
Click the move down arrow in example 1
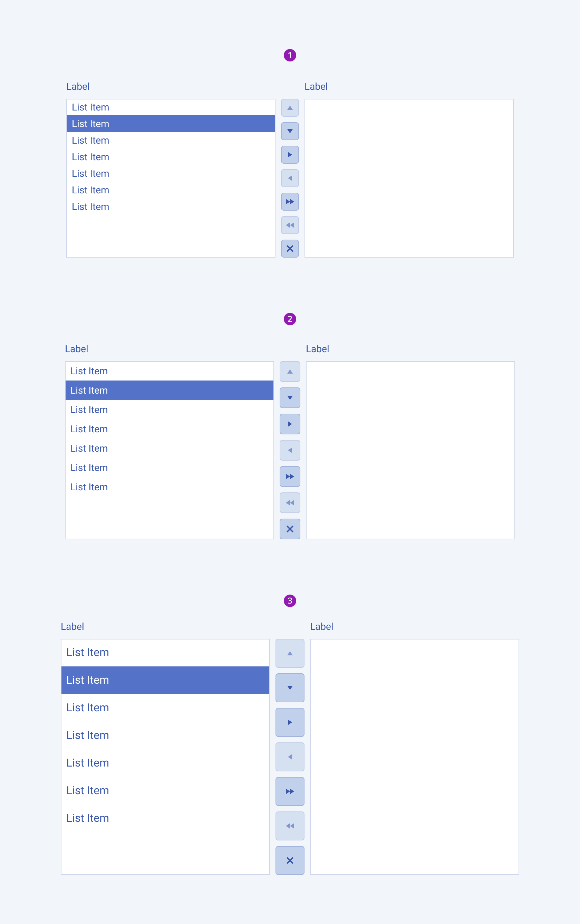click(290, 131)
